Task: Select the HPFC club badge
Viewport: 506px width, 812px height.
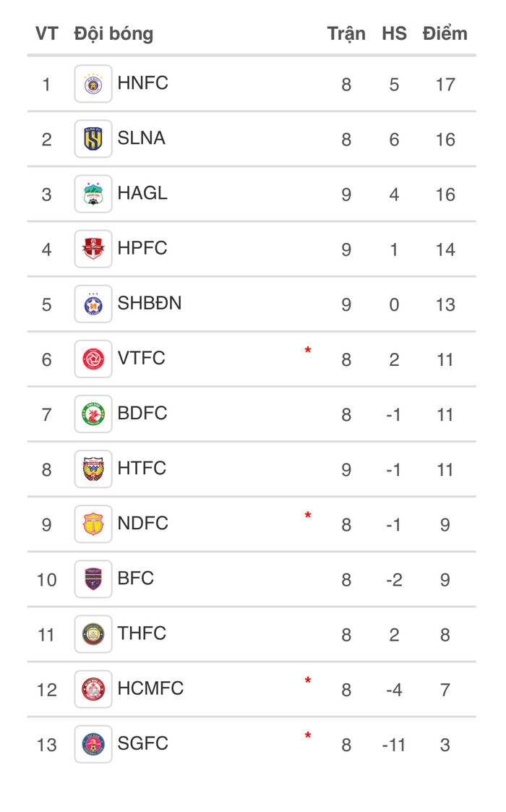Action: (x=93, y=249)
